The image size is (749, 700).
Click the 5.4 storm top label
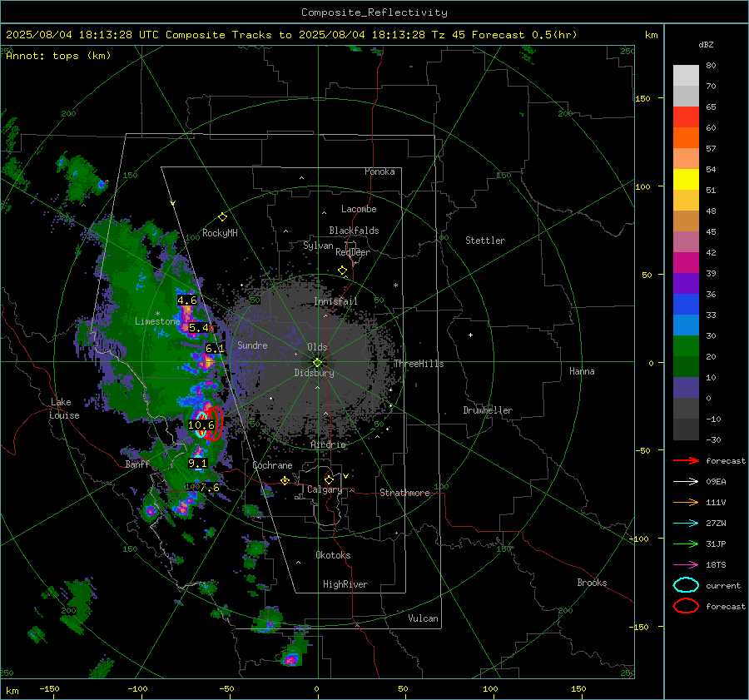[199, 328]
